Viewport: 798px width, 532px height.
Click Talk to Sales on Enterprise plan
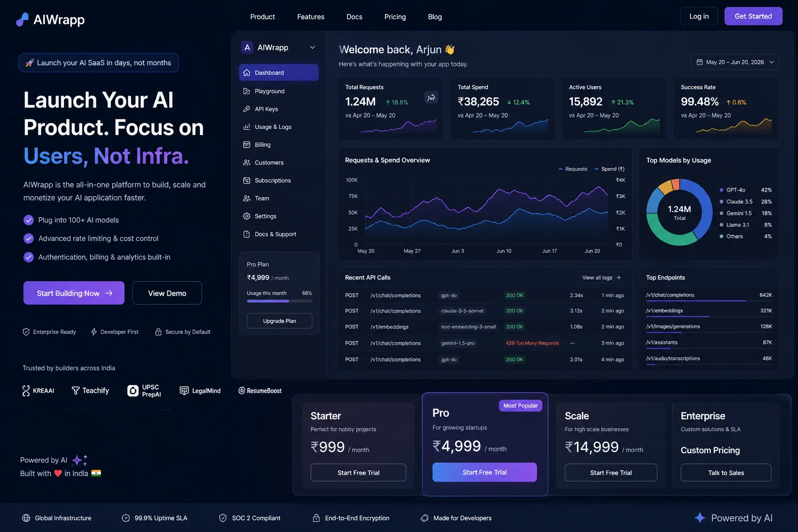coord(726,473)
